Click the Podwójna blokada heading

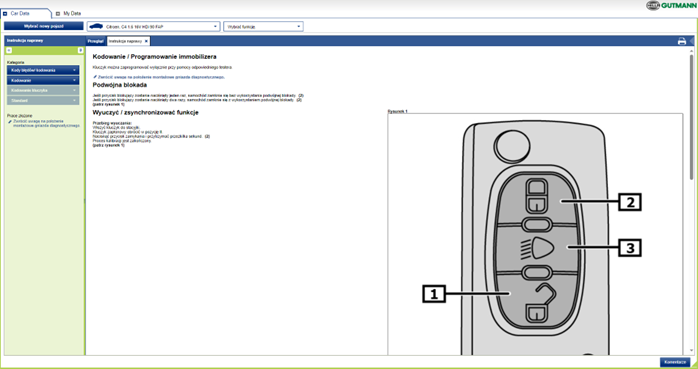pos(120,85)
